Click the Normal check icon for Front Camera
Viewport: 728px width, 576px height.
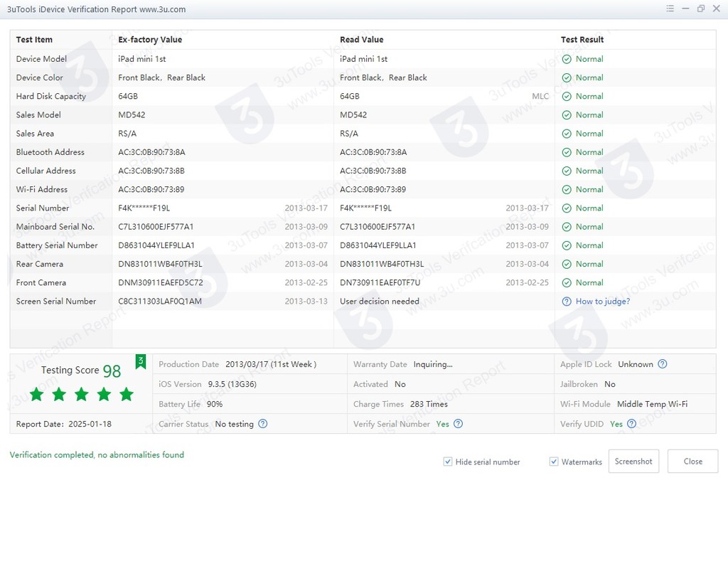(567, 282)
